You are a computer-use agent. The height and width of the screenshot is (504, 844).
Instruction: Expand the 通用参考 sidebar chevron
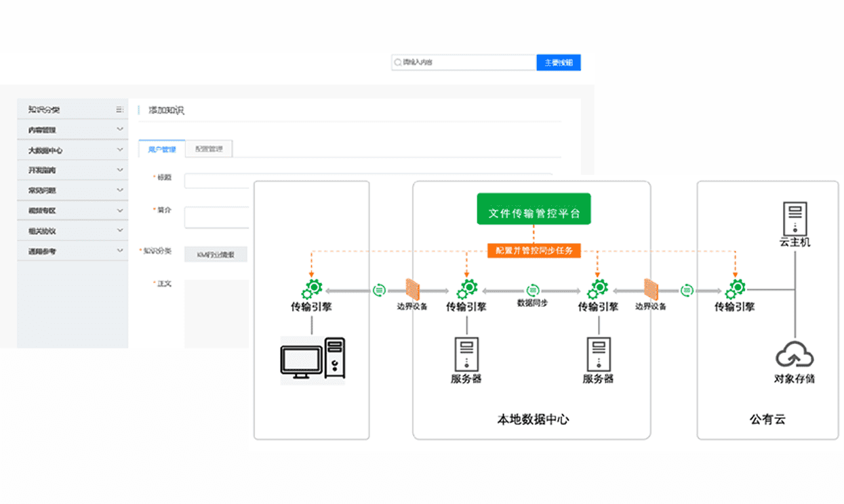point(120,251)
